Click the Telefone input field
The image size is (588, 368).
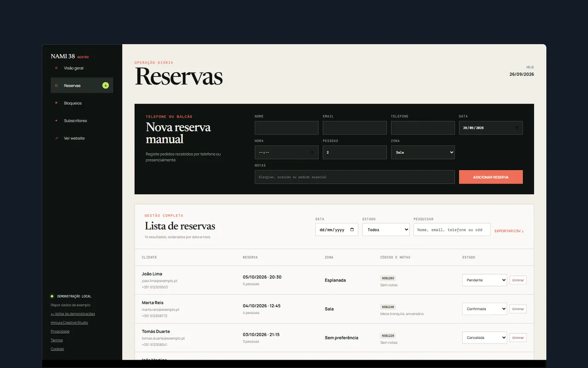click(x=423, y=128)
